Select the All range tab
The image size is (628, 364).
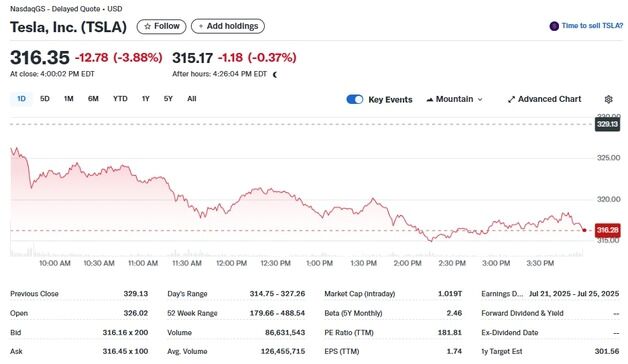[192, 99]
